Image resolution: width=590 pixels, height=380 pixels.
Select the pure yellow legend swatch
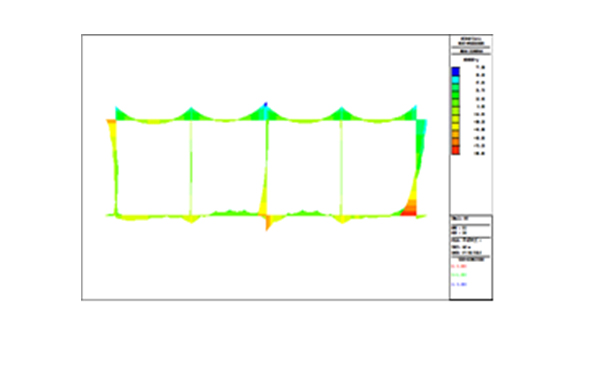455,127
